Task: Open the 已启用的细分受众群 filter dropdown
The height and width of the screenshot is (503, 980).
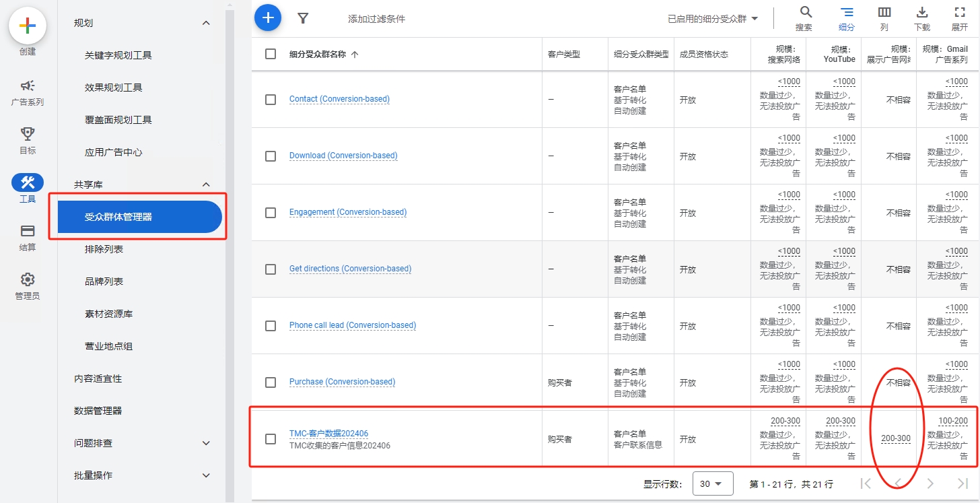Action: pos(713,19)
